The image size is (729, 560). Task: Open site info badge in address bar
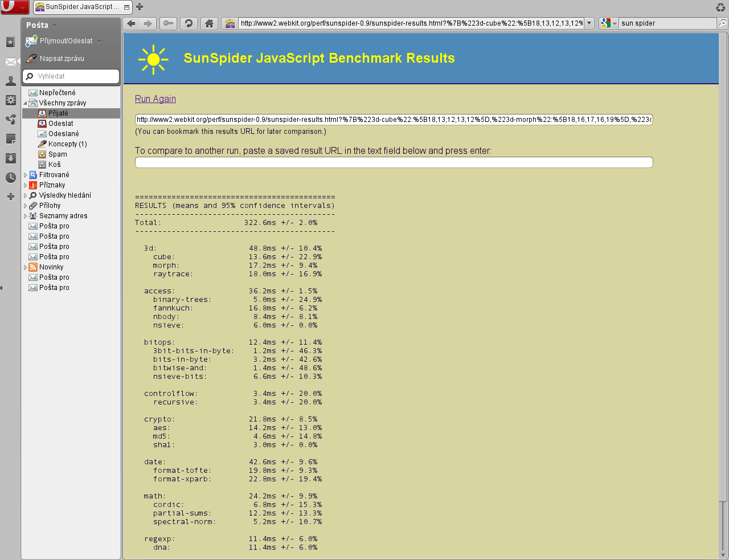(x=230, y=23)
